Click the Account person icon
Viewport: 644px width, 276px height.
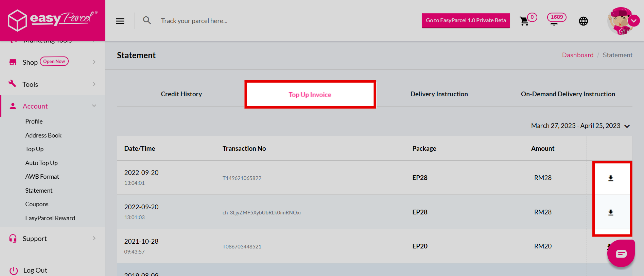[13, 106]
